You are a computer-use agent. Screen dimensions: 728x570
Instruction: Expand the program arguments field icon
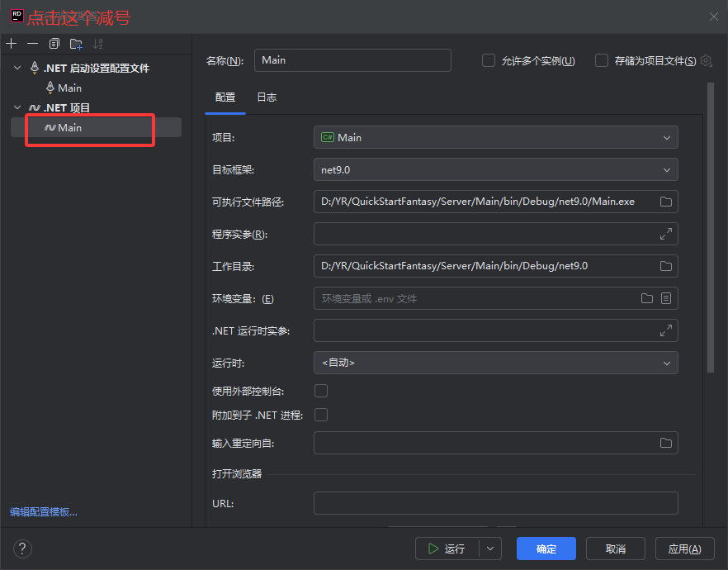[665, 234]
